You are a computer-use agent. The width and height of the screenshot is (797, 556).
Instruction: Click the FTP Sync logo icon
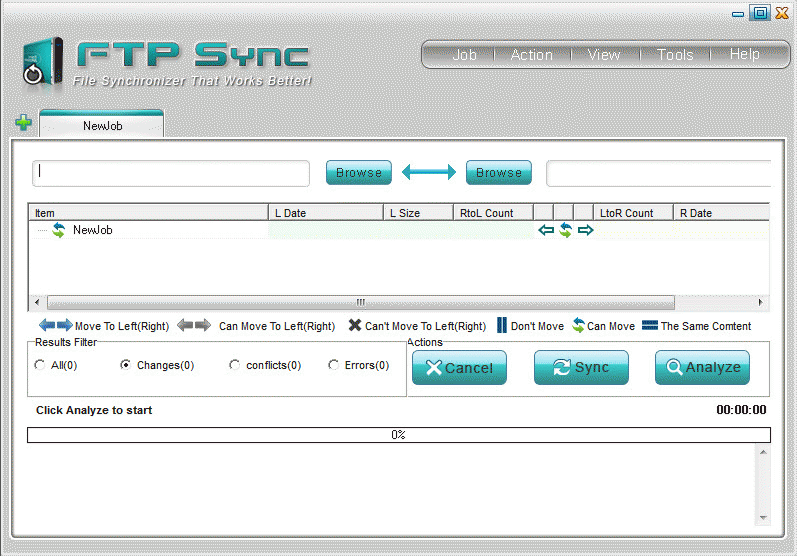tap(43, 61)
